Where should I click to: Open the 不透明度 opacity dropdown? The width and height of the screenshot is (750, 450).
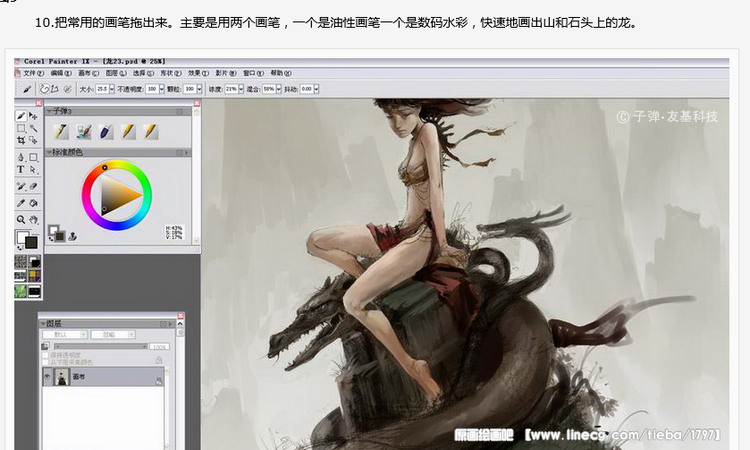(162, 89)
